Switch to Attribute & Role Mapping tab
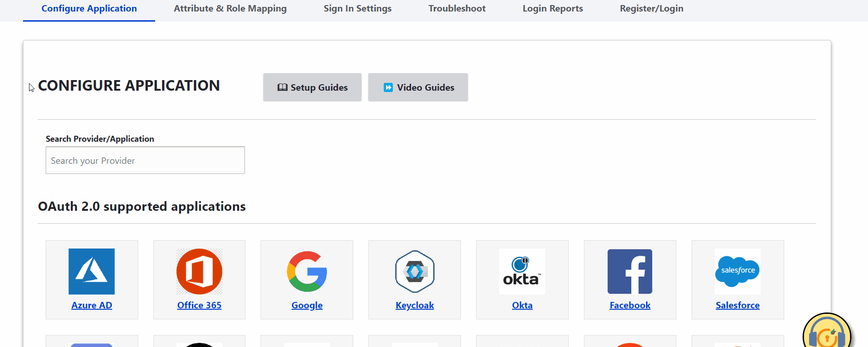 230,9
